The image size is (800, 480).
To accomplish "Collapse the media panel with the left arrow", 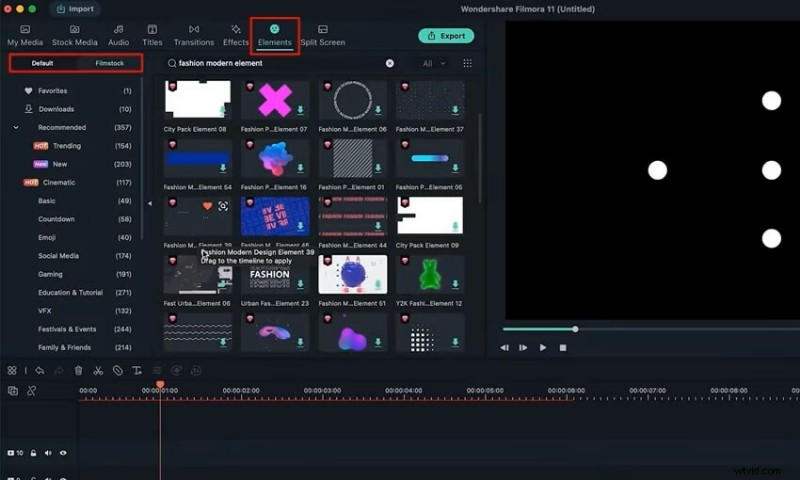I will tap(150, 204).
